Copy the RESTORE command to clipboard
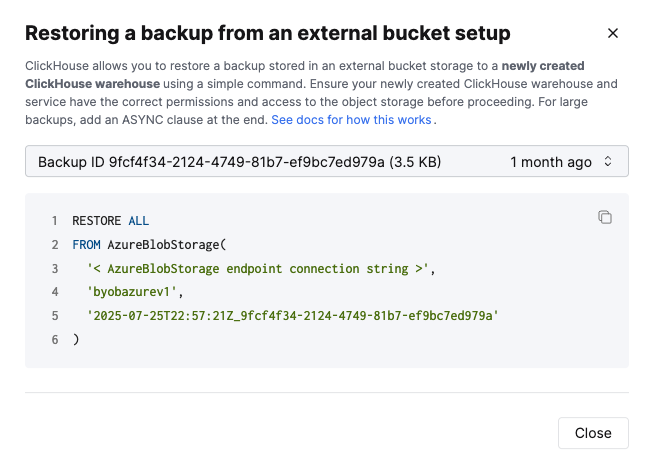Screen dimensions: 656x466 coord(604,217)
